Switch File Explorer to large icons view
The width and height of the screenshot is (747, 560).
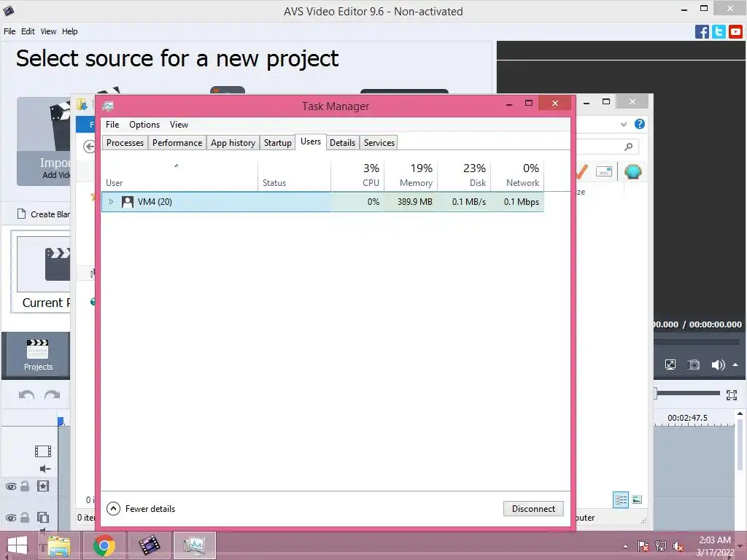(x=637, y=499)
